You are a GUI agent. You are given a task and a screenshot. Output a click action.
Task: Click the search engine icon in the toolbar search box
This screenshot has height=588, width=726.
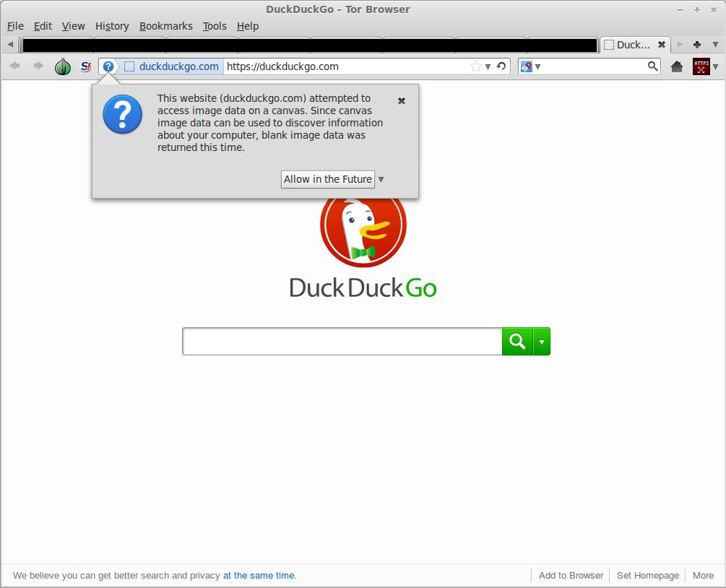(x=526, y=66)
